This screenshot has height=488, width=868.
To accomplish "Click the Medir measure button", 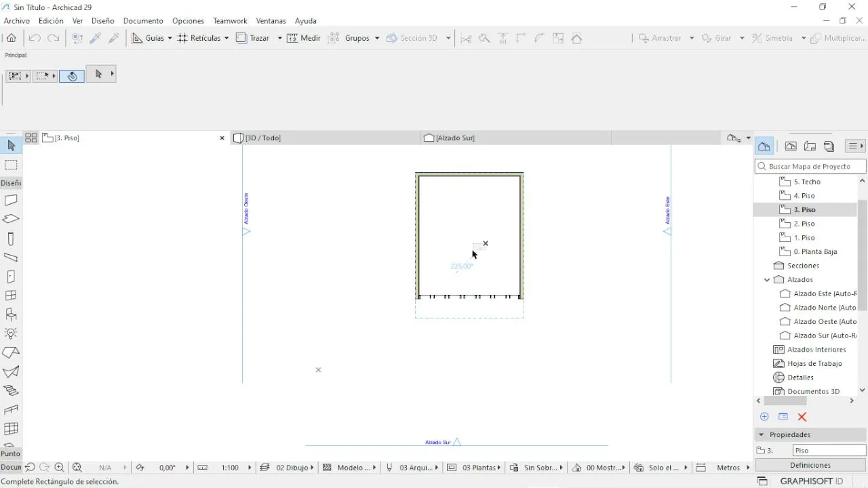I will pos(304,38).
